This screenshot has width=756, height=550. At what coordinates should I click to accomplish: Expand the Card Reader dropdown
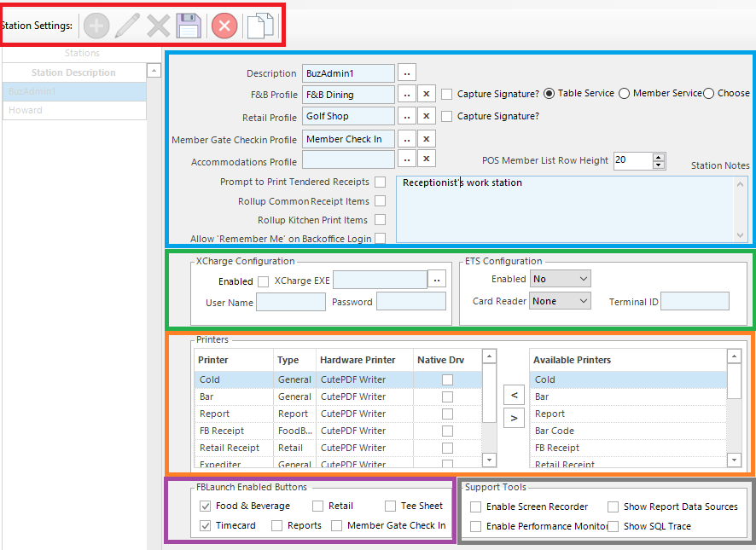pyautogui.click(x=560, y=301)
